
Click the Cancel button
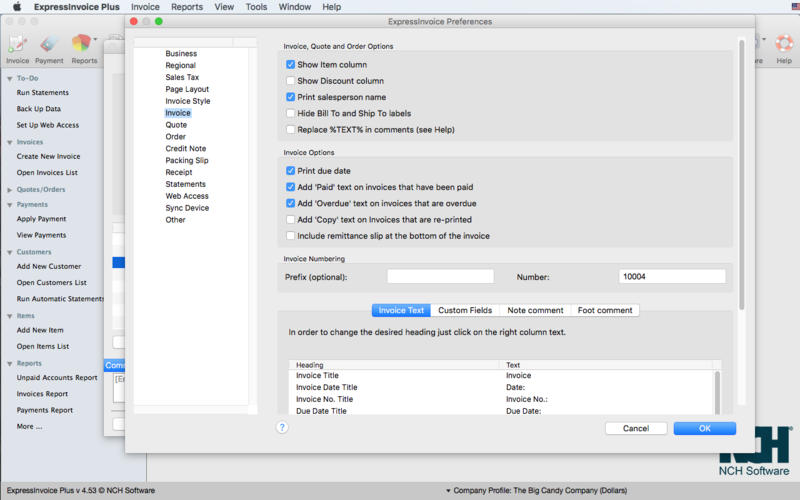636,428
